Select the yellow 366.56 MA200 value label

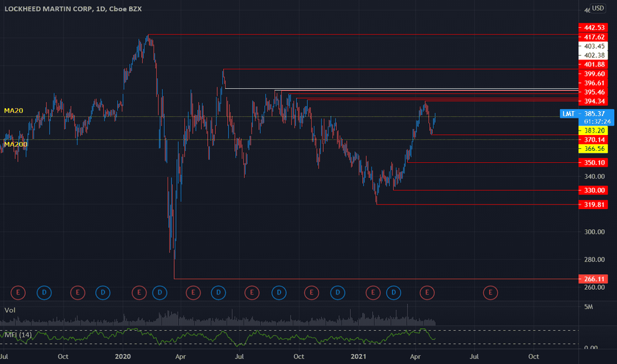click(593, 149)
